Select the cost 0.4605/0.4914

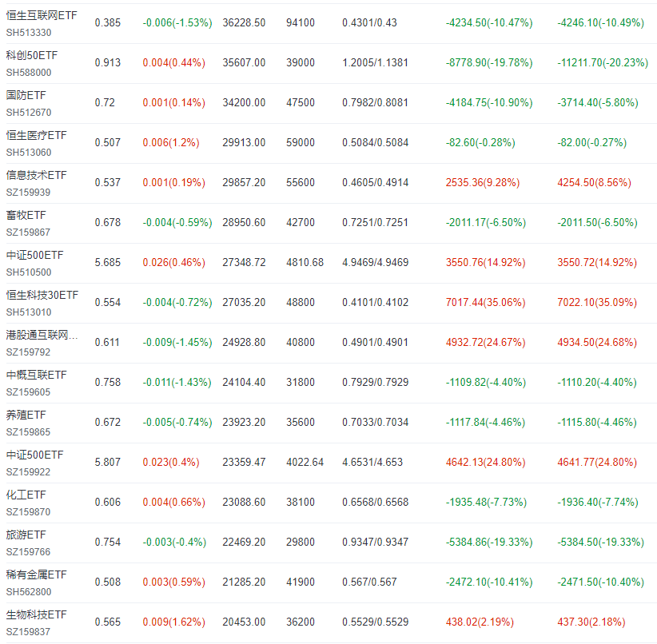(375, 183)
